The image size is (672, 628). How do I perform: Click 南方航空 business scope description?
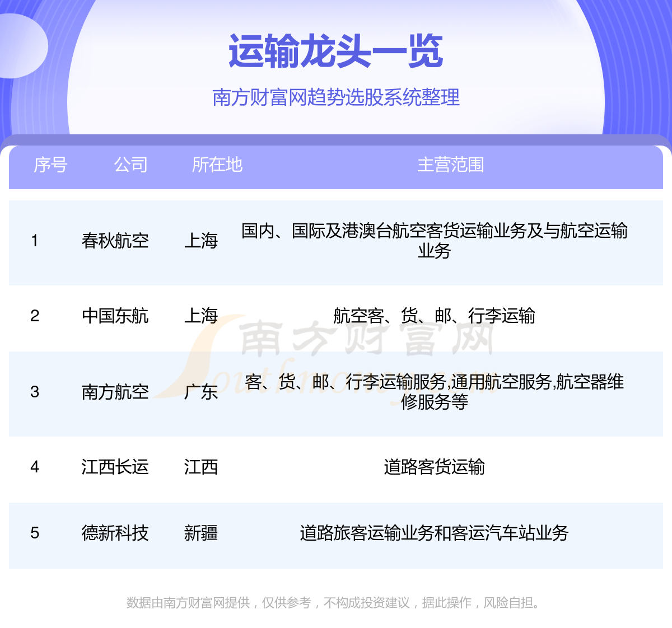pos(435,392)
